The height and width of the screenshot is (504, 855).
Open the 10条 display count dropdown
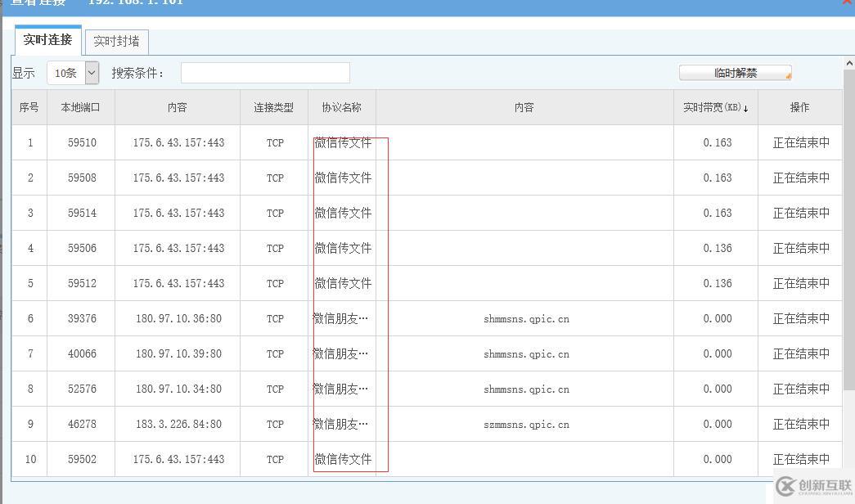point(73,73)
